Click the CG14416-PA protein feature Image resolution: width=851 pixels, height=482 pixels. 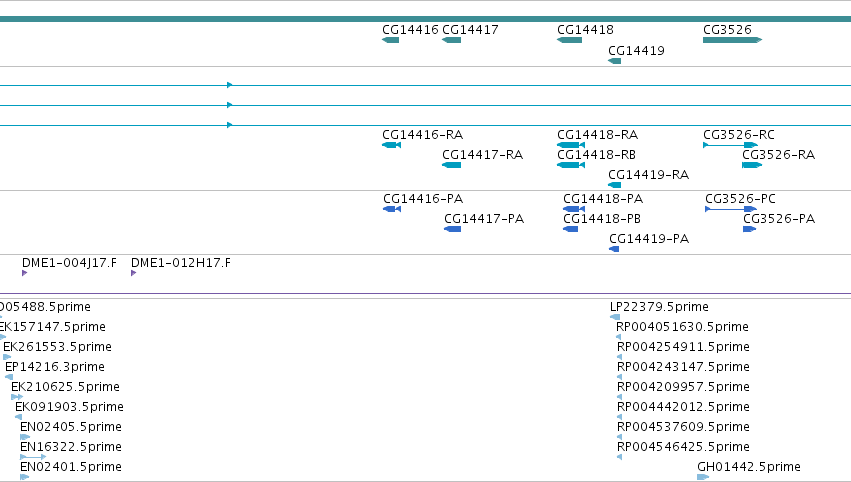(392, 209)
